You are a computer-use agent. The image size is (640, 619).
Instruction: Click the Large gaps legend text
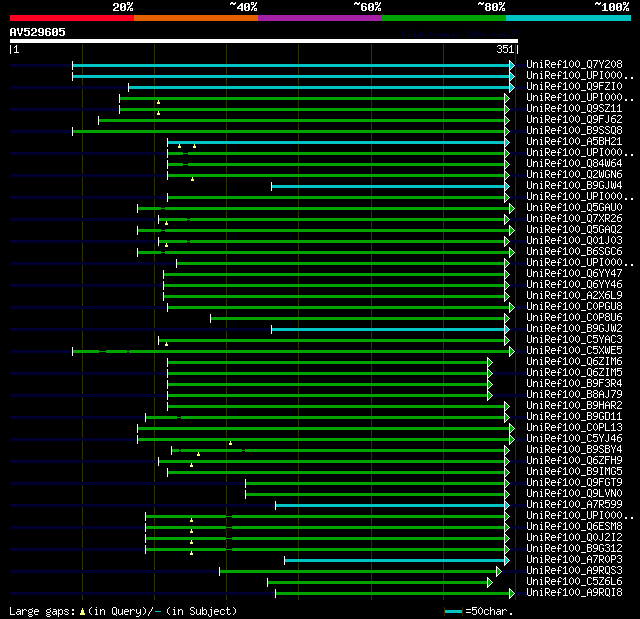[x=123, y=611]
